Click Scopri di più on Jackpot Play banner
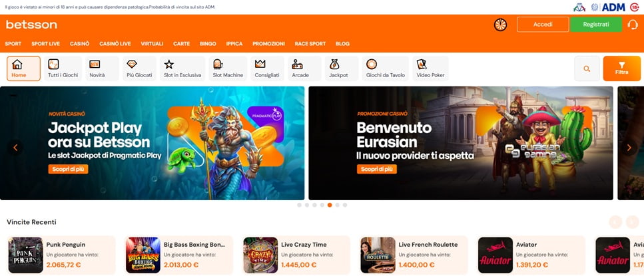 coord(68,170)
